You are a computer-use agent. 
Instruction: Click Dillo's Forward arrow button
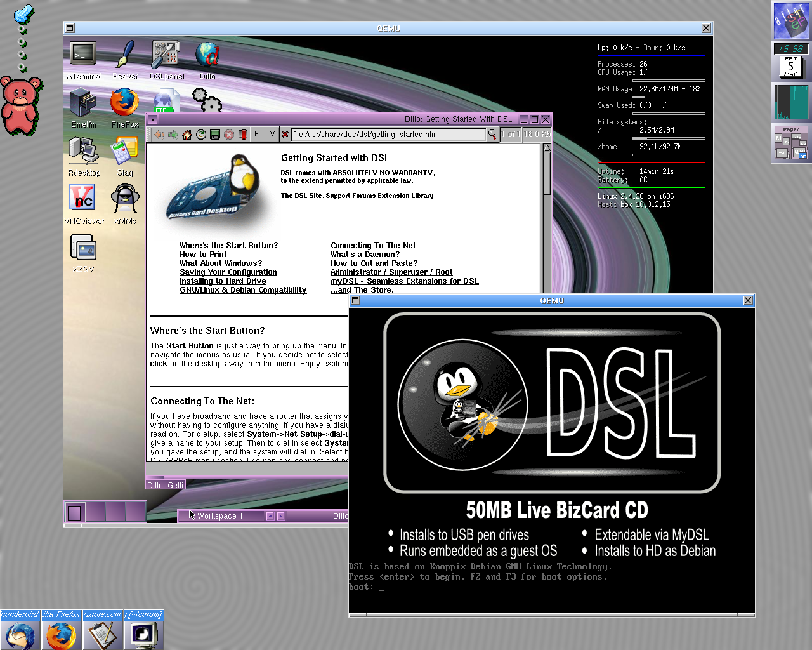pos(173,135)
